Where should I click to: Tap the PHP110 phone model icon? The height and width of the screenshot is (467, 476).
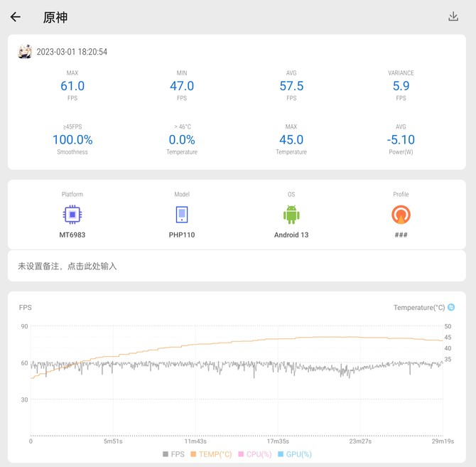pyautogui.click(x=182, y=215)
